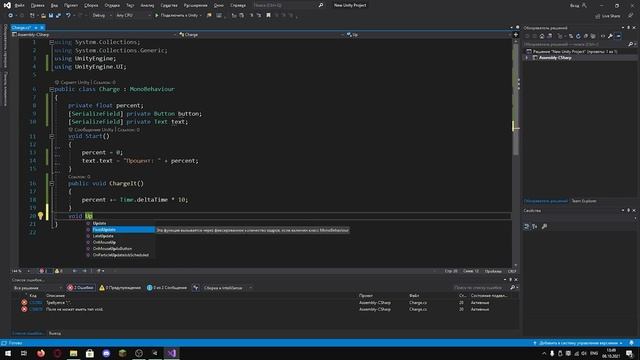Screen dimensions: 640x360
Task: Sort the error list by the Файл column
Action: [414, 296]
